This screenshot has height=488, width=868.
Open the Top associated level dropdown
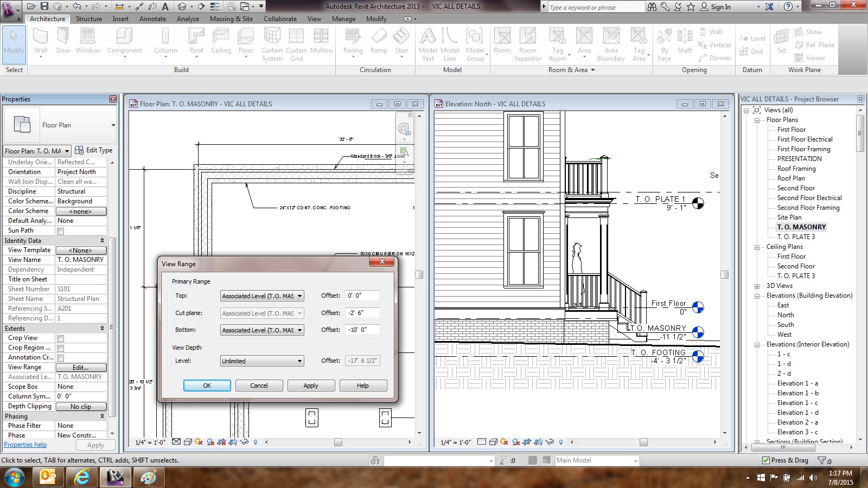tap(262, 296)
